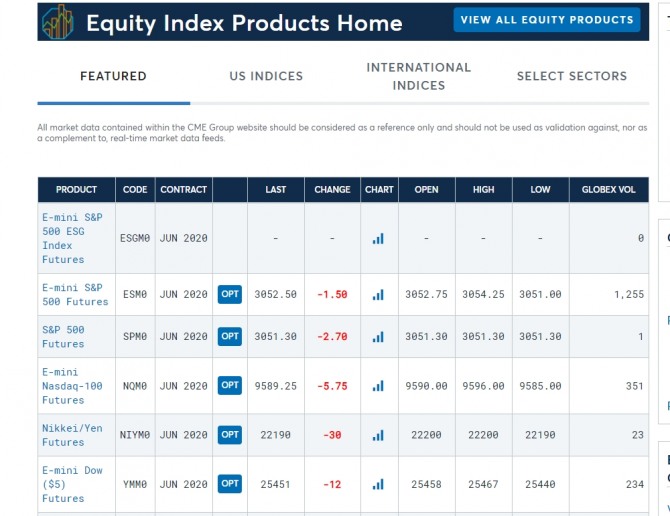This screenshot has width=670, height=516.
Task: Select the Featured tab
Action: tap(113, 76)
